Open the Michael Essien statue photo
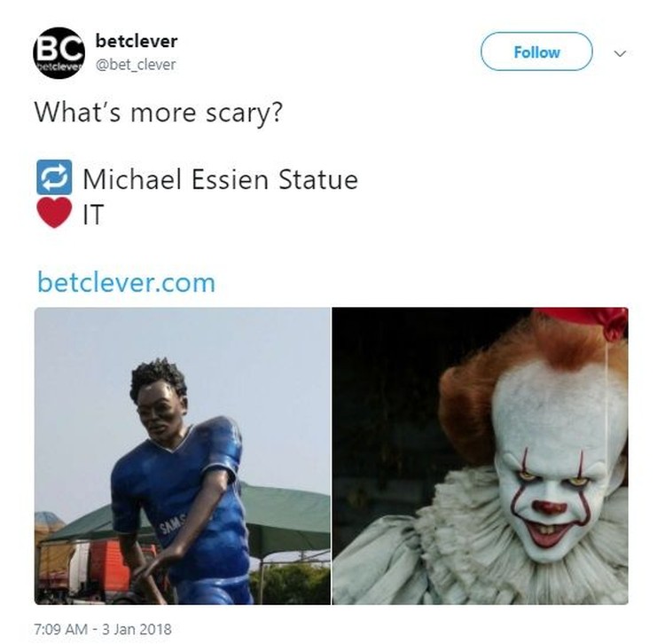The image size is (665, 644). [183, 456]
